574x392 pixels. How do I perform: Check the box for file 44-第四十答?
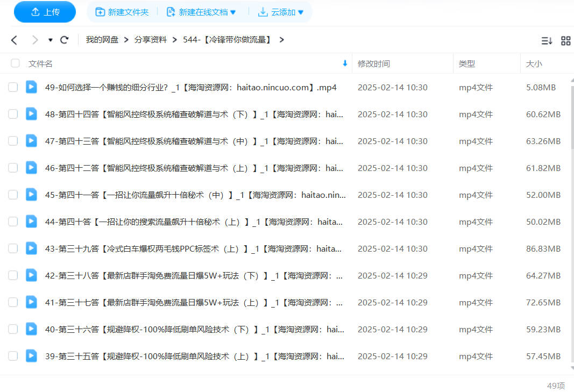[x=13, y=222]
